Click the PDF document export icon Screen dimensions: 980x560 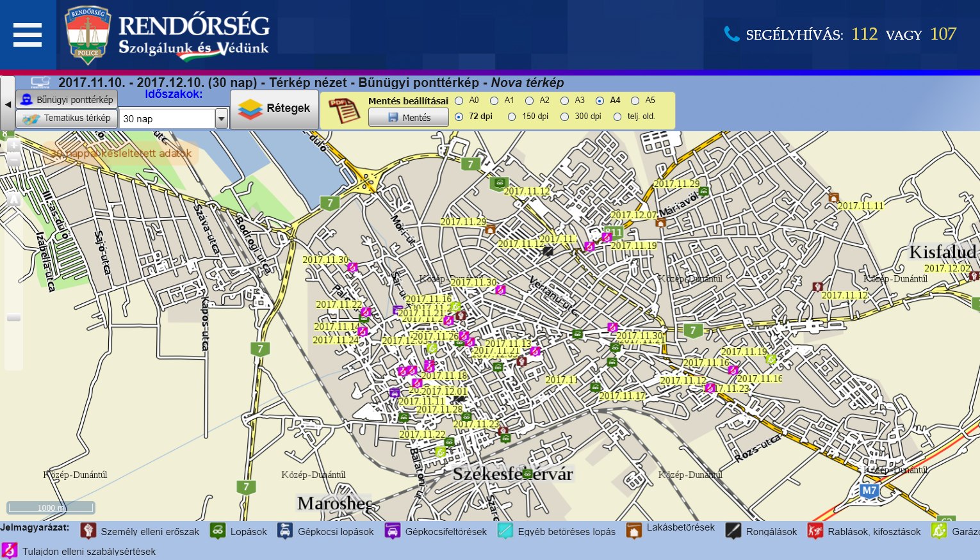pyautogui.click(x=344, y=110)
